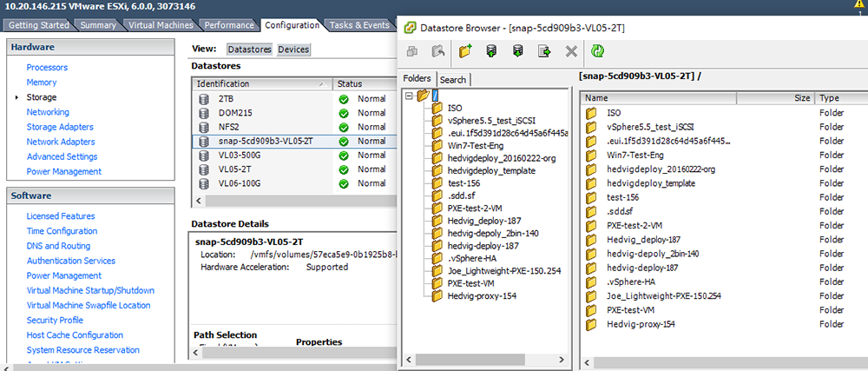
Task: Click the Win7-Test-Eng folder icon in file list
Action: (592, 155)
